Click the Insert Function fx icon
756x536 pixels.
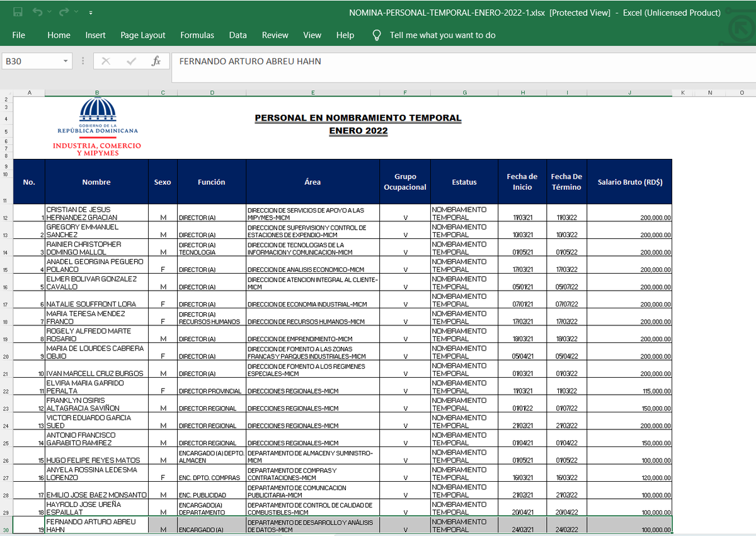156,61
